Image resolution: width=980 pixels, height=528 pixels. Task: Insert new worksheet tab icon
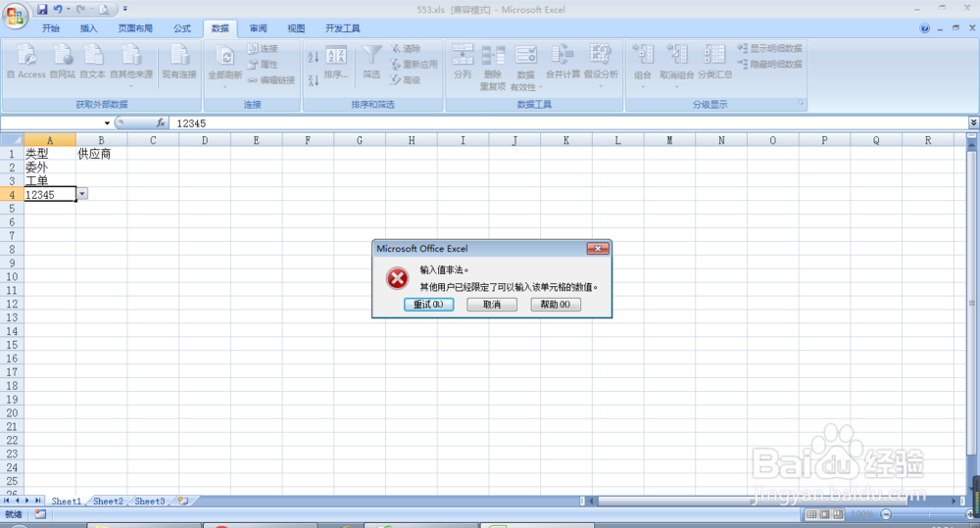pos(183,502)
